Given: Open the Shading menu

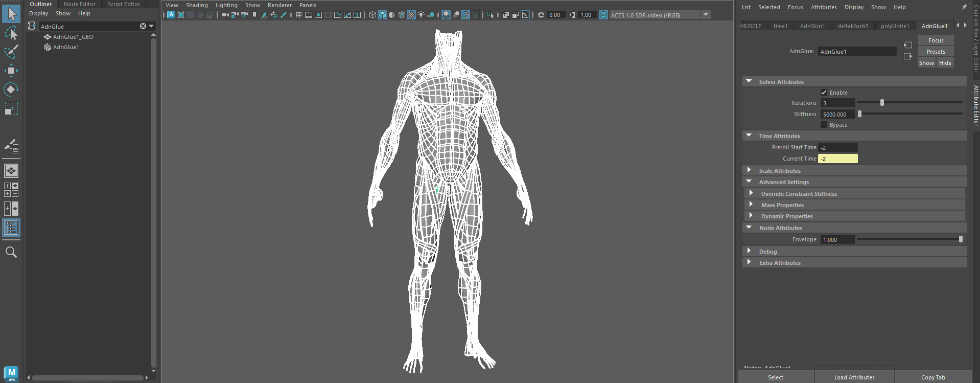Looking at the screenshot, I should (197, 5).
